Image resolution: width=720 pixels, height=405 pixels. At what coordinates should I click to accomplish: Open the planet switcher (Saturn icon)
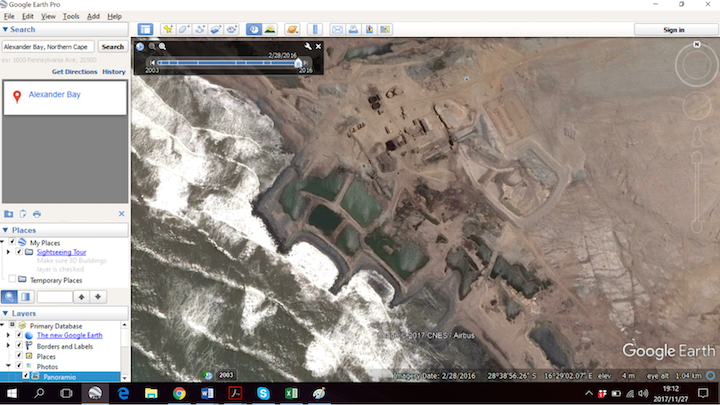pyautogui.click(x=292, y=29)
